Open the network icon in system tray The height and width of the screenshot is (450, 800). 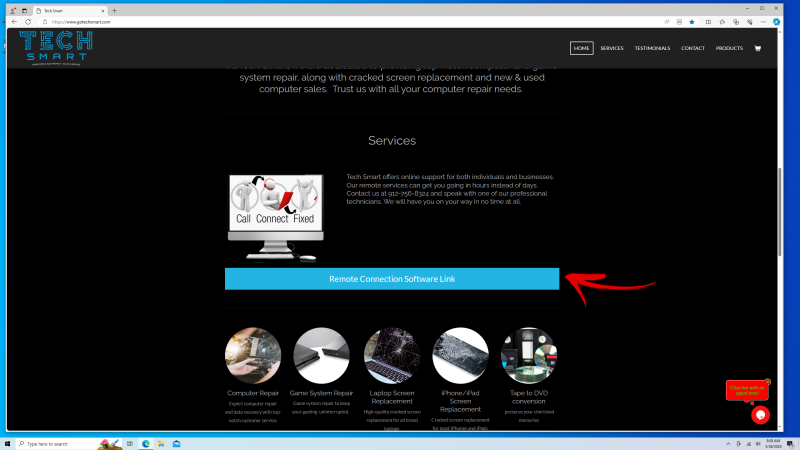(748, 444)
